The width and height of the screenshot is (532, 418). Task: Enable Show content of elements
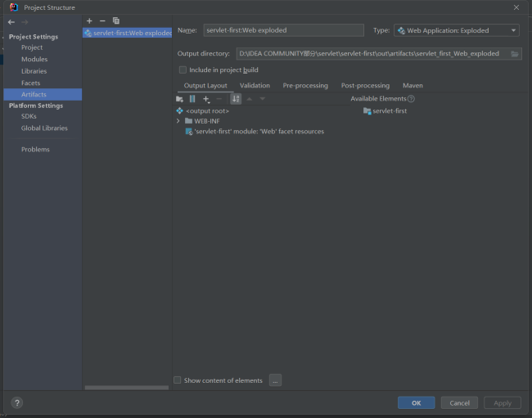177,380
